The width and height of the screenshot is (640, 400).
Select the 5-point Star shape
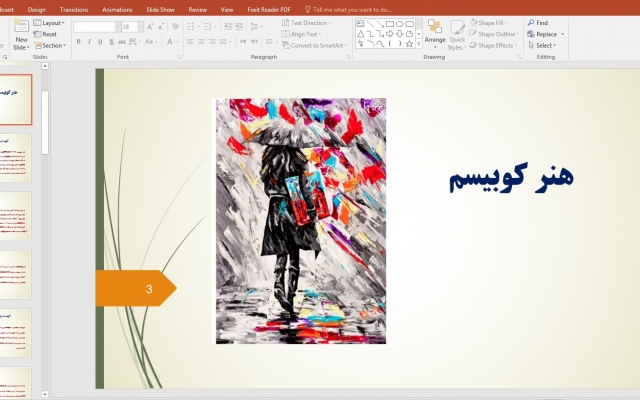[x=409, y=44]
